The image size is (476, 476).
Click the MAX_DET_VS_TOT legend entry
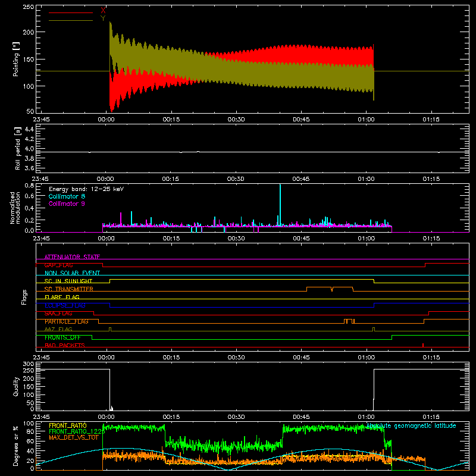point(74,437)
